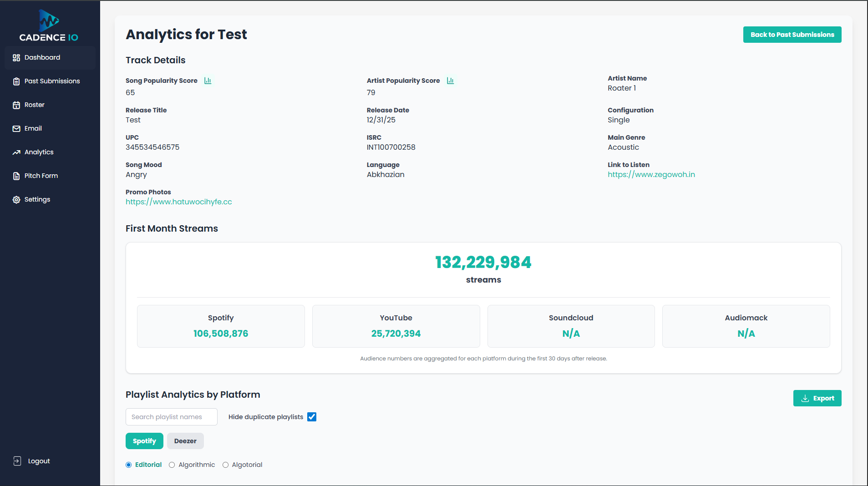Open the Email section
868x486 pixels.
coord(50,128)
